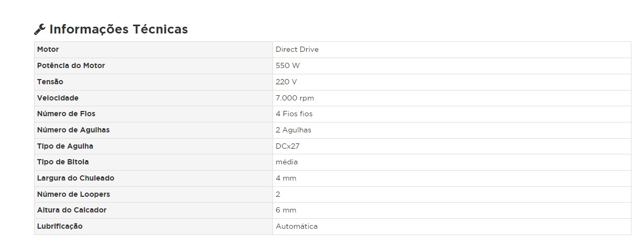Image resolution: width=644 pixels, height=246 pixels.
Task: Select the Motor row label
Action: [48, 50]
